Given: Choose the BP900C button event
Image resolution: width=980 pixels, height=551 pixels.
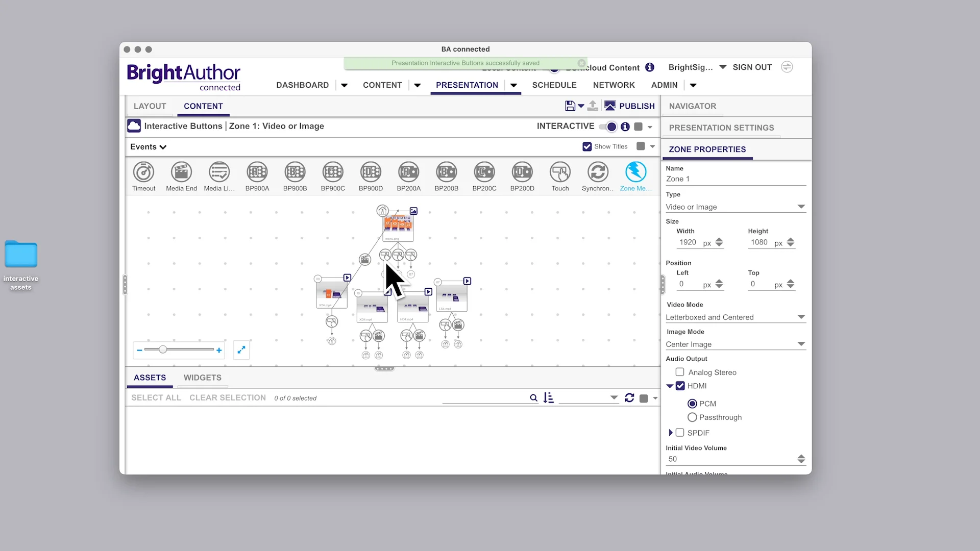Looking at the screenshot, I should tap(333, 172).
